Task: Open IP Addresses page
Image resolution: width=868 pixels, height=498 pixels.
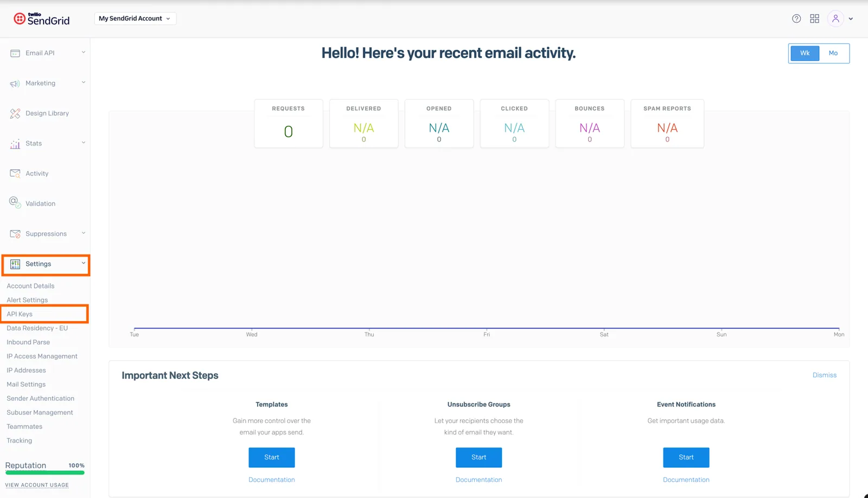Action: coord(26,371)
